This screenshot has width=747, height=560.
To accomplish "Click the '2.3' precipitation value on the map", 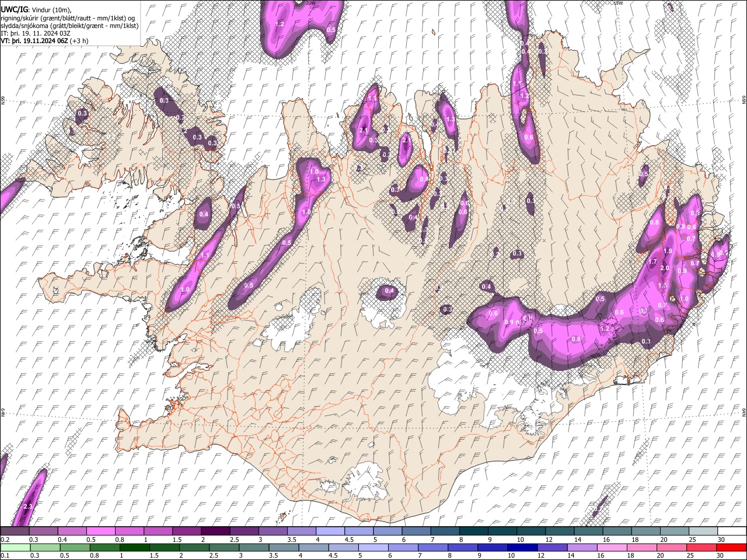I will [x=28, y=506].
